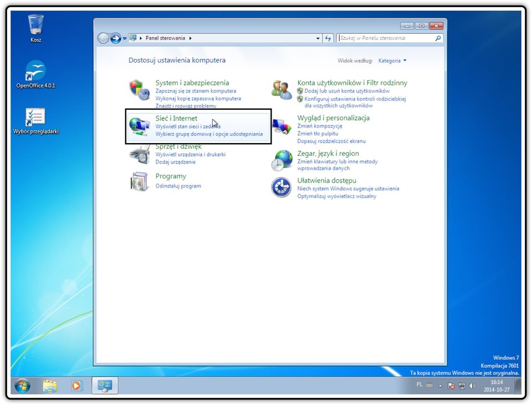
Task: Open the Action Center flag icon
Action: (451, 386)
